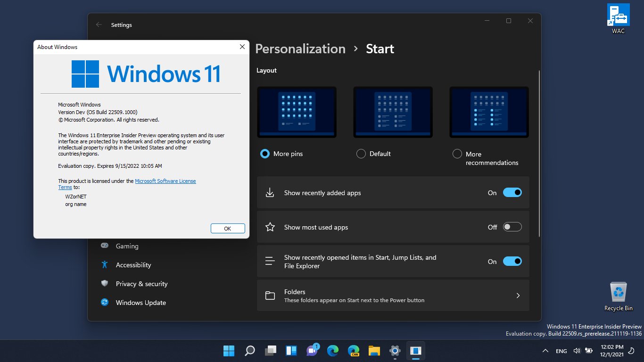Click the battery icon in the system tray

[588, 351]
